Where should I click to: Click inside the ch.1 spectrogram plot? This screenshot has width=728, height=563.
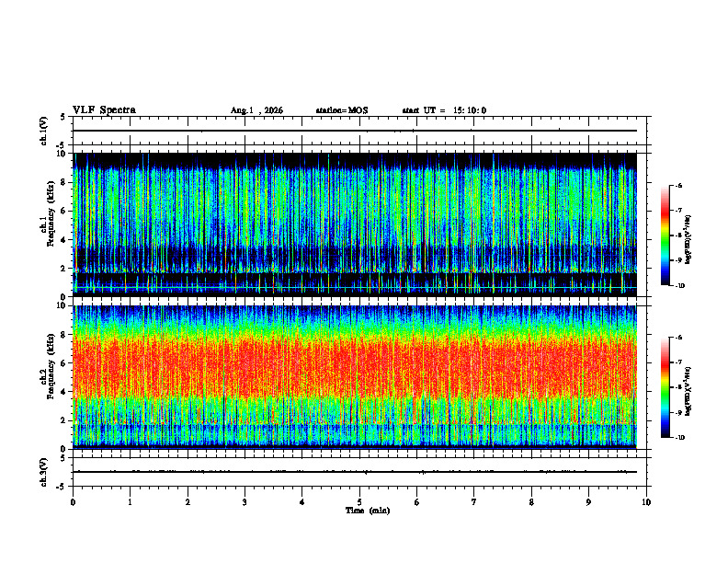click(x=355, y=224)
